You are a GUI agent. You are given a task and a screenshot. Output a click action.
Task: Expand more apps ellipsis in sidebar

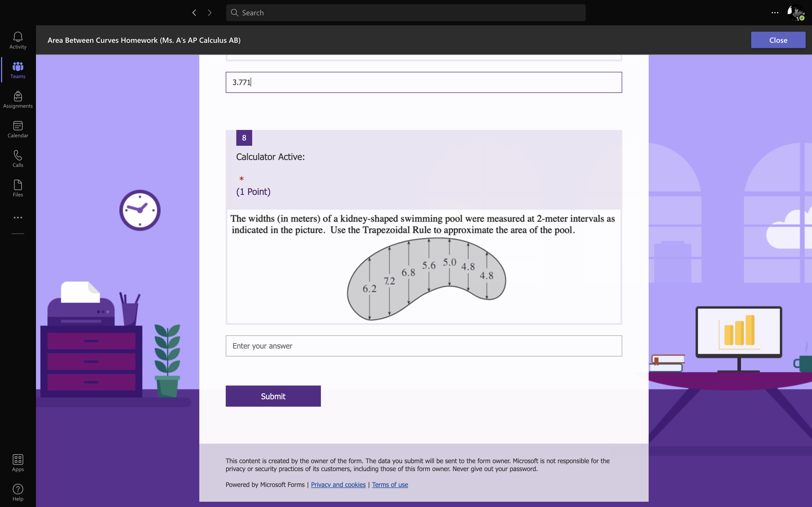tap(18, 218)
